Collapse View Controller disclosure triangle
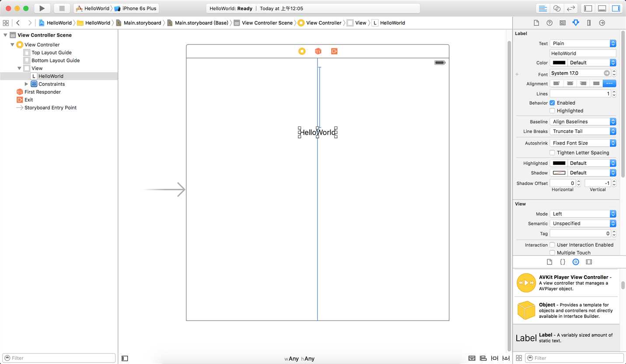This screenshot has height=364, width=626. point(12,45)
